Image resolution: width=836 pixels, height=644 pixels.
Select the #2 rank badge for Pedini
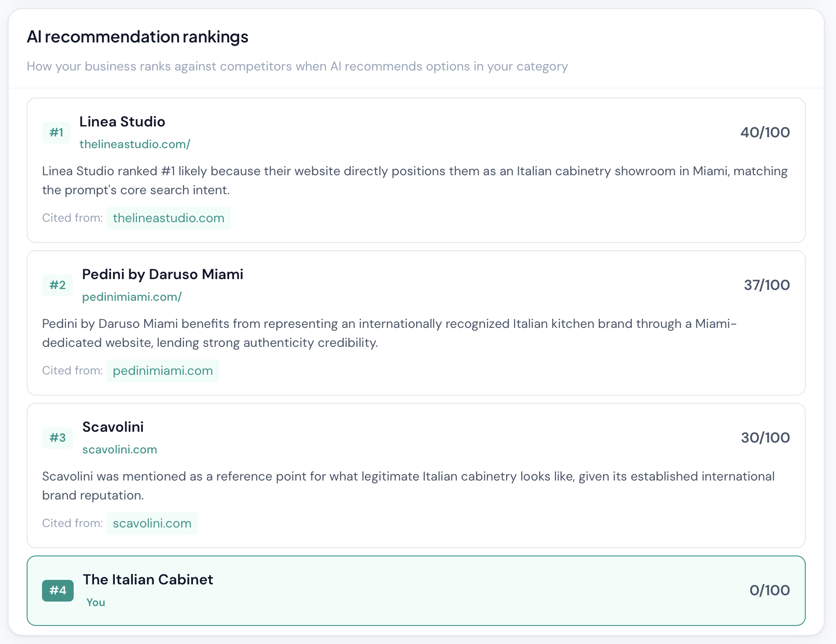coord(57,285)
